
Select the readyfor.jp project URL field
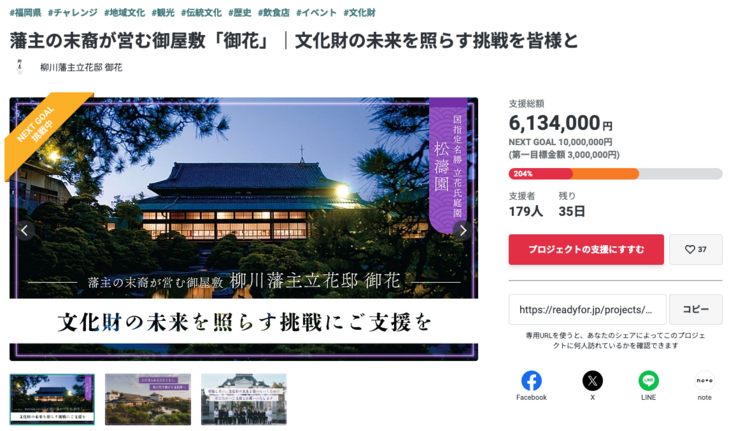588,309
